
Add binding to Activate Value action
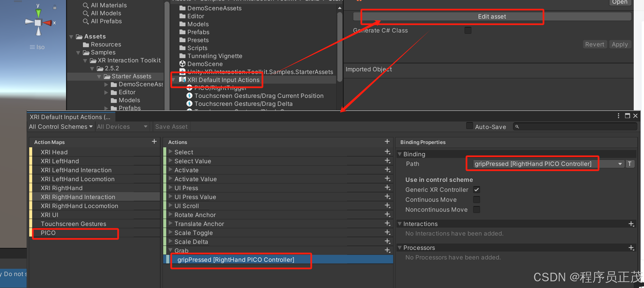388,179
